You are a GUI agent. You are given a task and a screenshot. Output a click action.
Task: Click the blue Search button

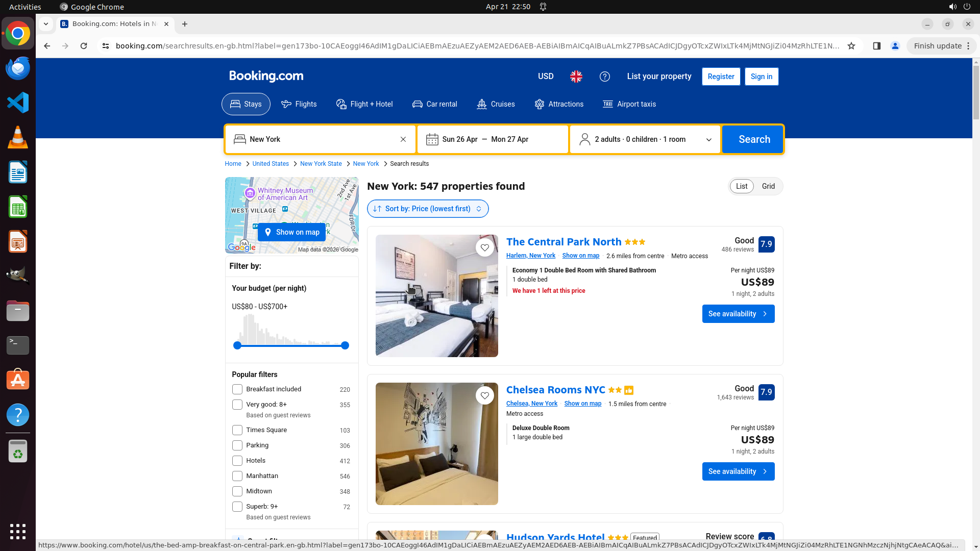point(753,139)
